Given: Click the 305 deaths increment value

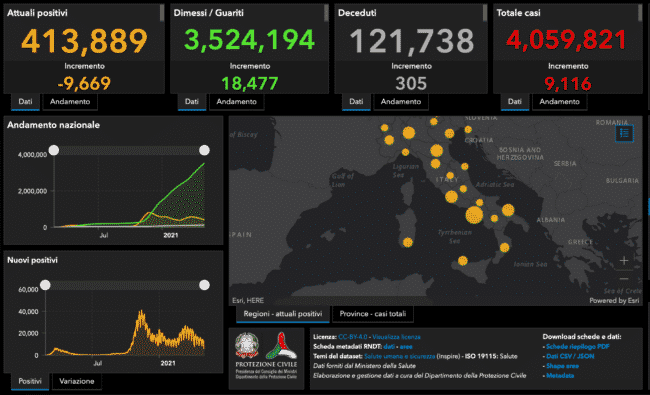Looking at the screenshot, I should pyautogui.click(x=411, y=83).
